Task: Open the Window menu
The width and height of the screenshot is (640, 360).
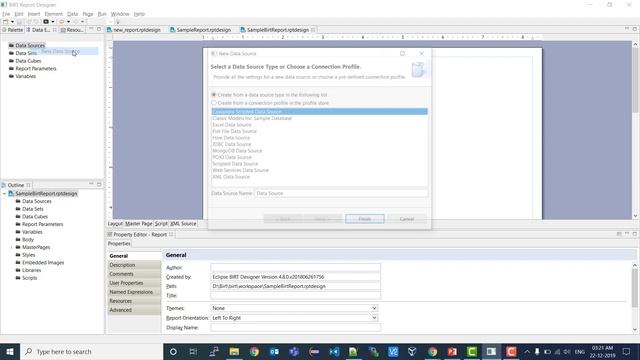Action: tap(120, 14)
